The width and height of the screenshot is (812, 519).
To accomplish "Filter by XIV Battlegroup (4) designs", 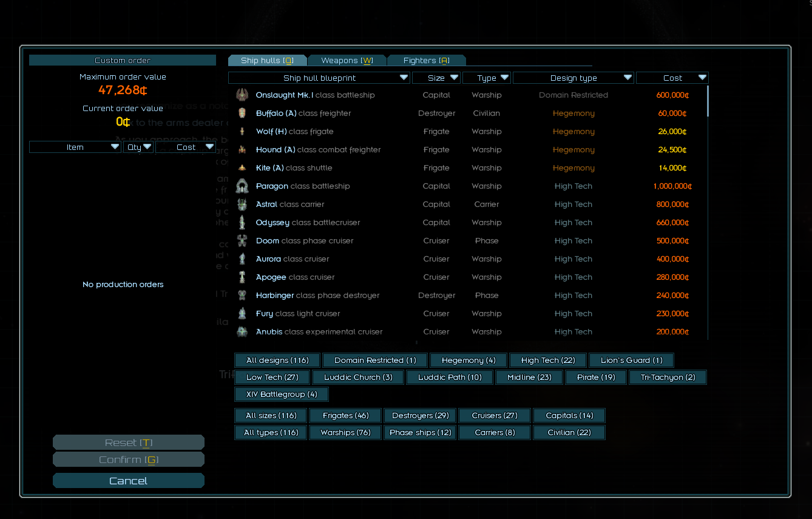I will (282, 394).
